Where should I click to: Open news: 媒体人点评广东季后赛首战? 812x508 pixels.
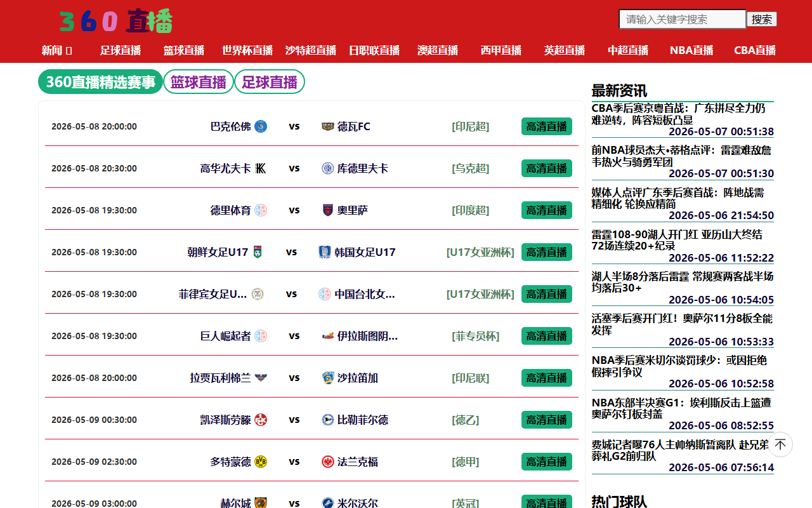(x=678, y=198)
